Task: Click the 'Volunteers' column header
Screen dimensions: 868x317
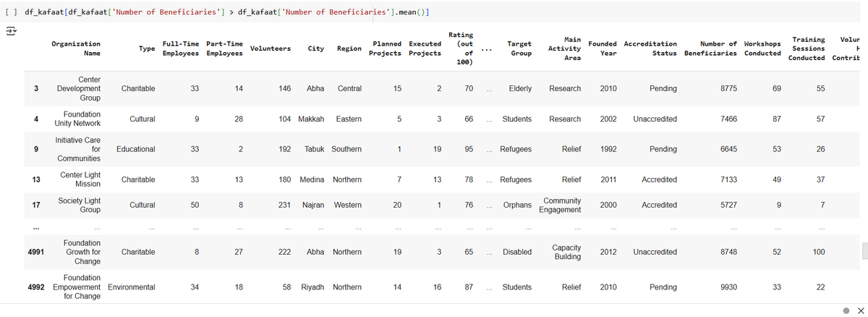Action: coord(270,48)
